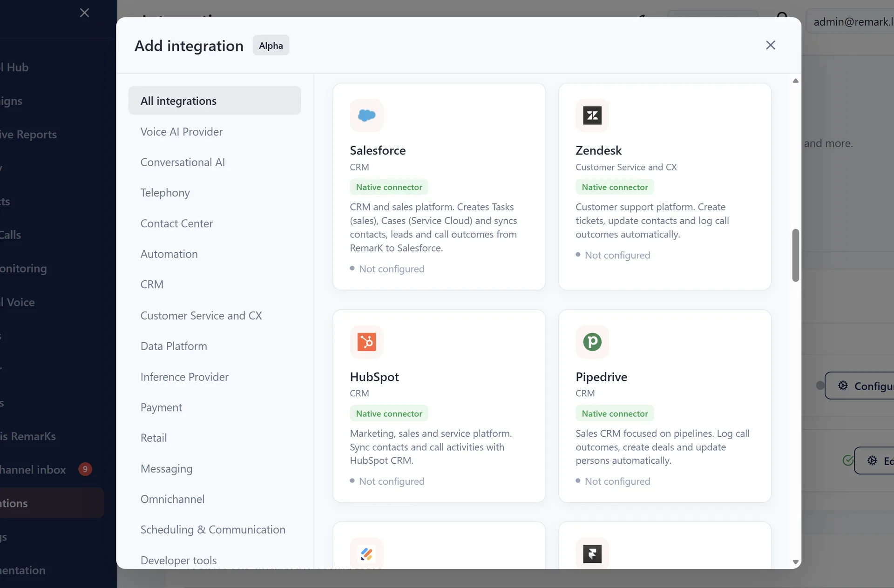The width and height of the screenshot is (894, 588).
Task: Choose Messaging category
Action: [166, 468]
